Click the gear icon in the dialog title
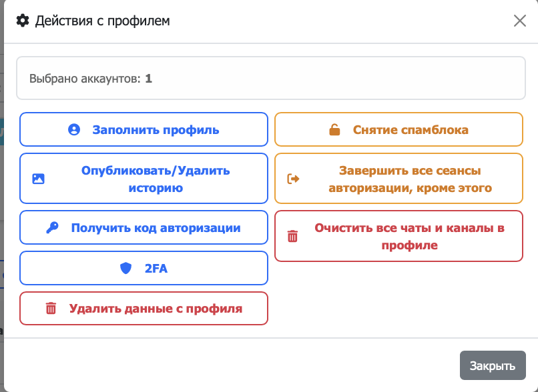 21,21
